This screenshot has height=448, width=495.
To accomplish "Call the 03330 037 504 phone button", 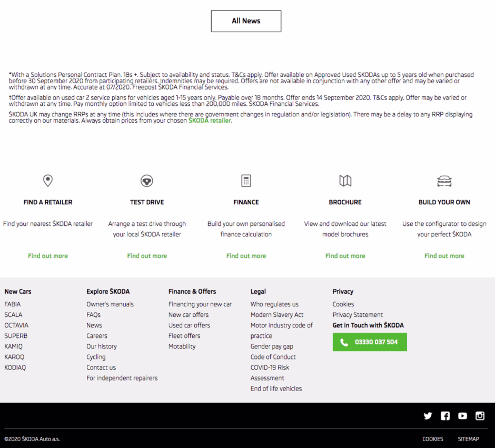I will click(370, 342).
